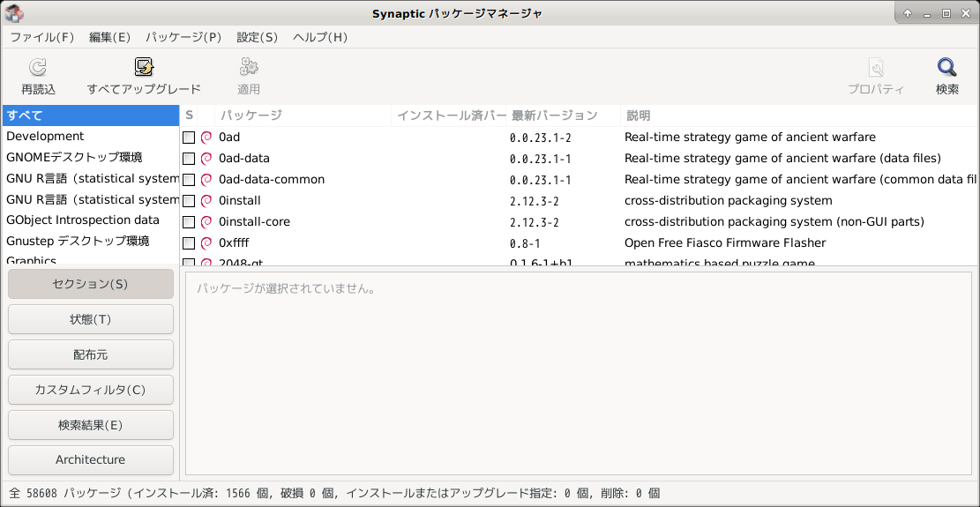This screenshot has width=980, height=507.
Task: Select Development section
Action: click(91, 136)
